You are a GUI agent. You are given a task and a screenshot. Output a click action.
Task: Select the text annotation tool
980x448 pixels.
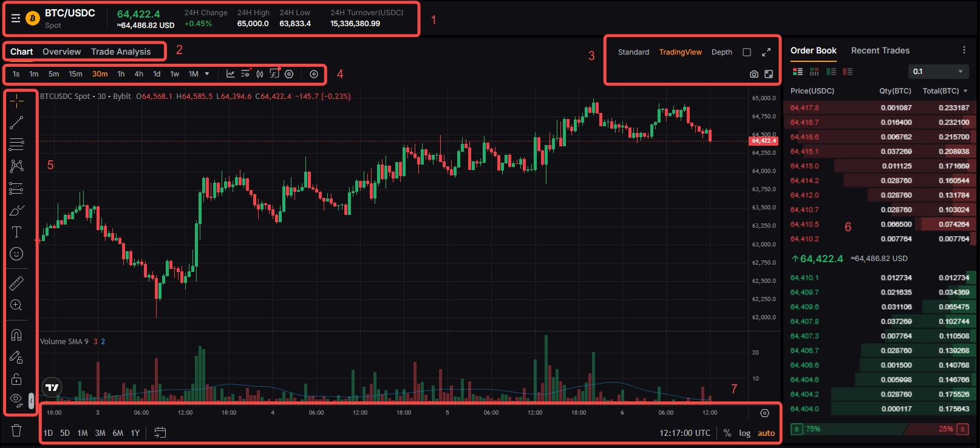[x=16, y=232]
